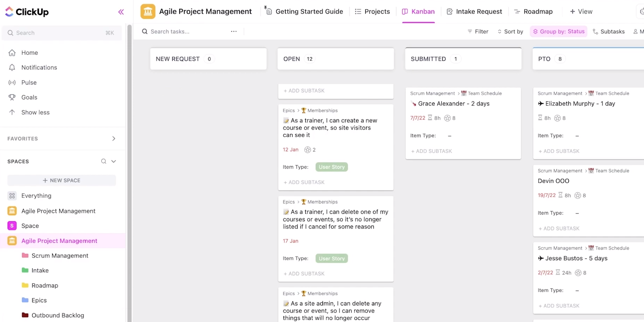Switch to the Kanban tab

pos(418,12)
